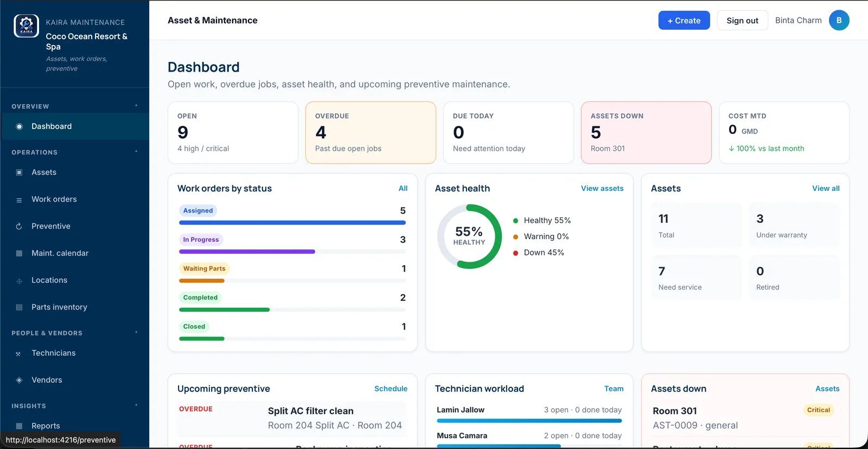Click View assets link
This screenshot has width=868, height=449.
[x=602, y=189]
